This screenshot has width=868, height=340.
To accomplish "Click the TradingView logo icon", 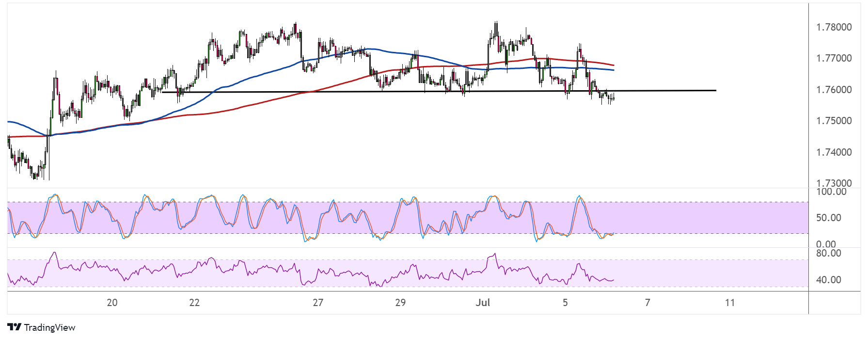I will pos(14,327).
